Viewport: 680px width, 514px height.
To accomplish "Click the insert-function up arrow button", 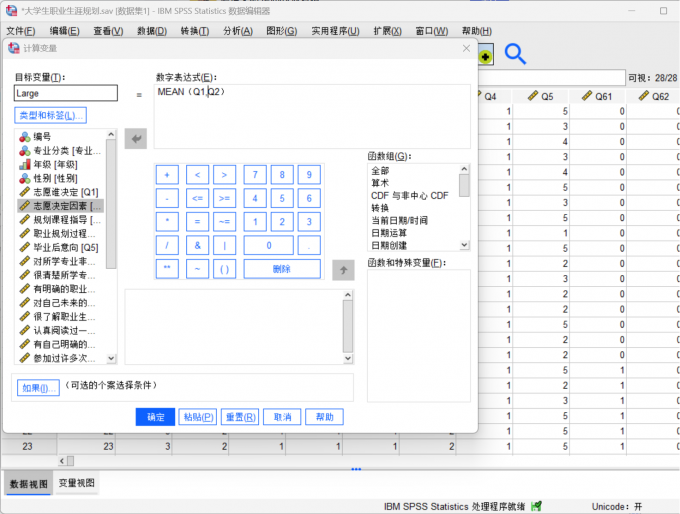I will [x=343, y=270].
